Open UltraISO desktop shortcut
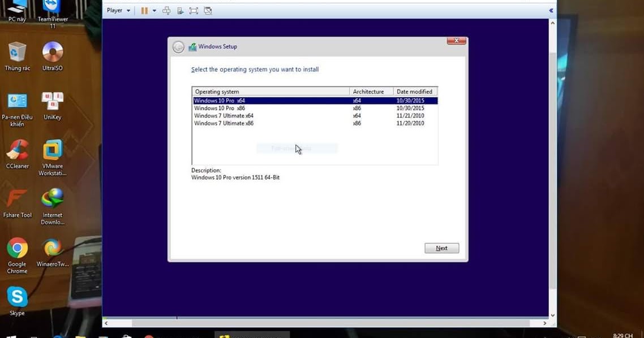This screenshot has width=644, height=338. [x=53, y=57]
